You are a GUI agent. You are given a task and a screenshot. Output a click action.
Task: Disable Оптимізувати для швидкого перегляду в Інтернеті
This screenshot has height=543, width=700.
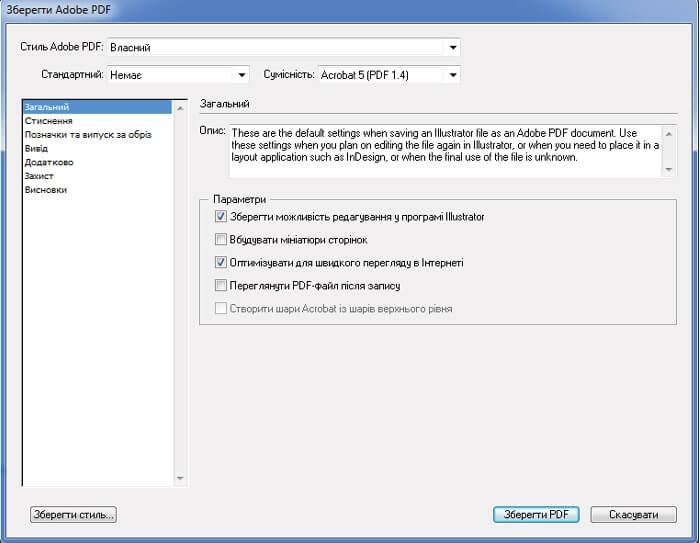(221, 263)
